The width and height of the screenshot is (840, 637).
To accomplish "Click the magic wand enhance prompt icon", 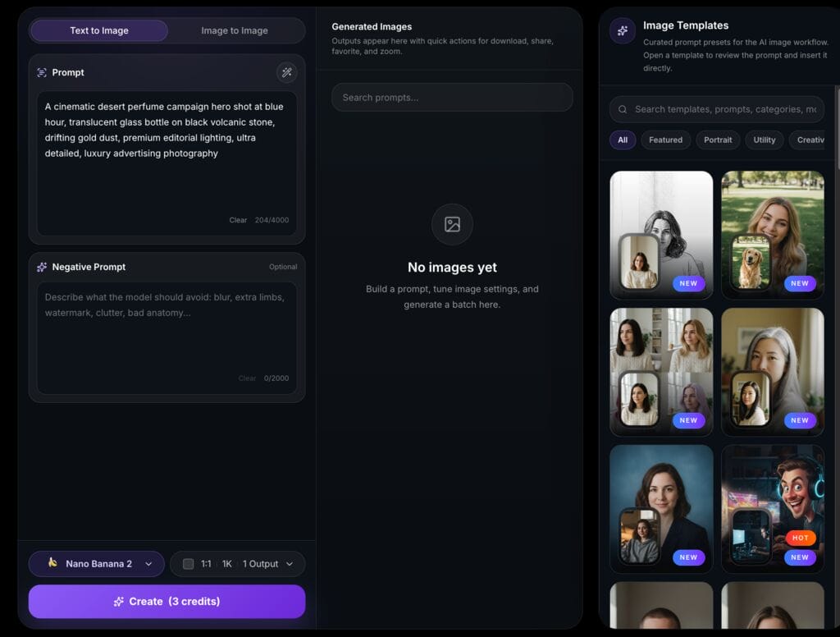I will (x=286, y=72).
